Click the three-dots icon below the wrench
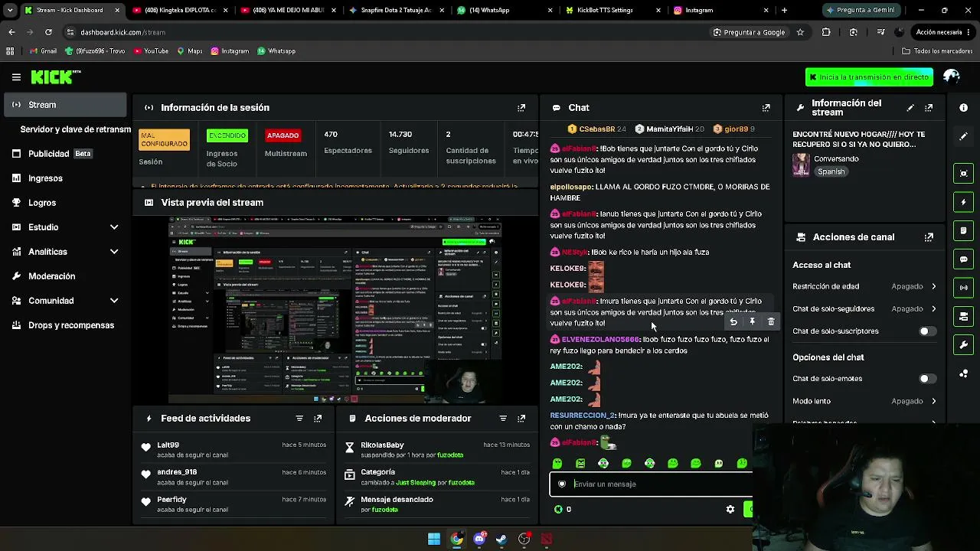 click(x=964, y=373)
